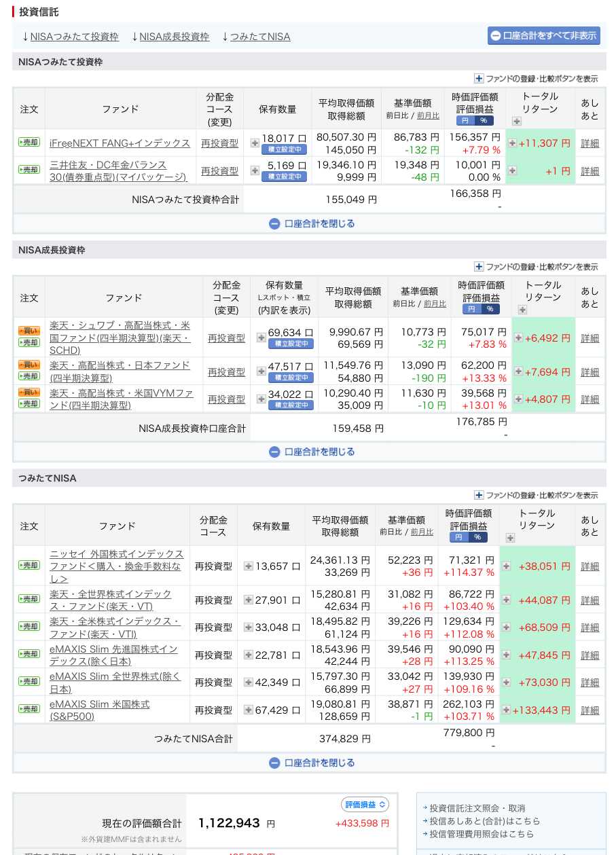Click 売却 icon for 三井住友・DC年金バランス30 fund
The height and width of the screenshot is (855, 616).
[x=29, y=170]
